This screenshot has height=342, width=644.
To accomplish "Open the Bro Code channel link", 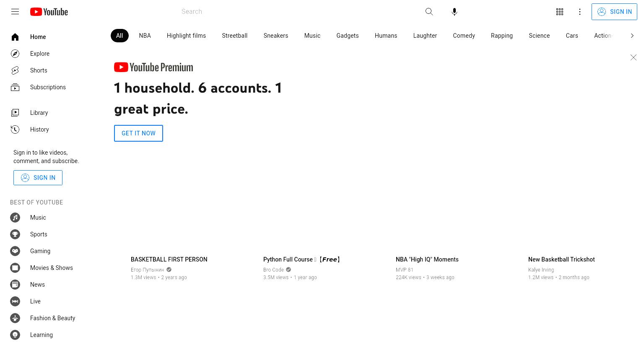I will tap(273, 270).
